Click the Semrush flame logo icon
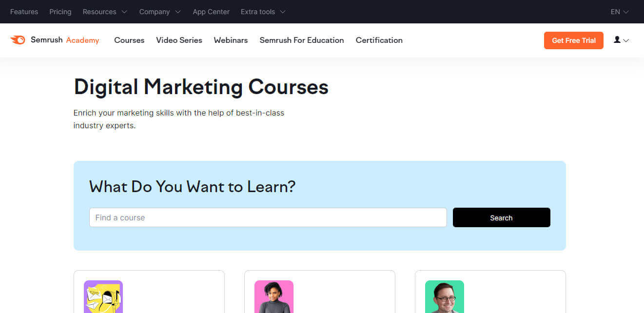The width and height of the screenshot is (644, 313). 18,40
